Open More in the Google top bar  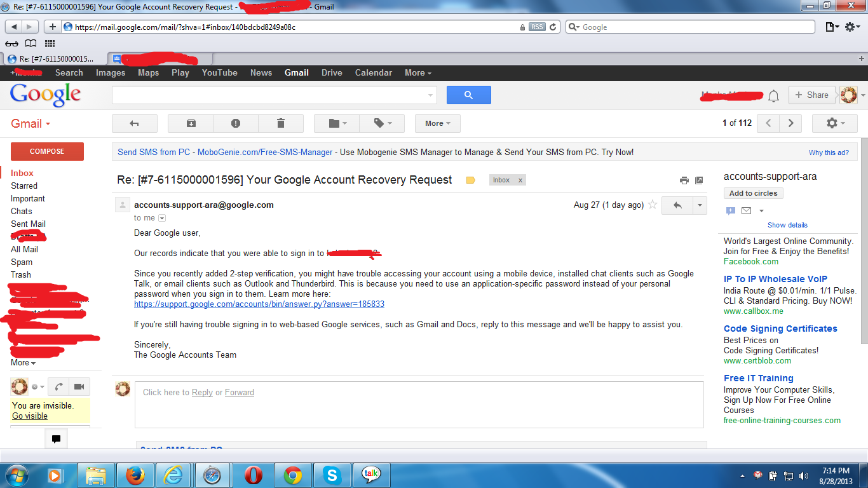pyautogui.click(x=418, y=73)
